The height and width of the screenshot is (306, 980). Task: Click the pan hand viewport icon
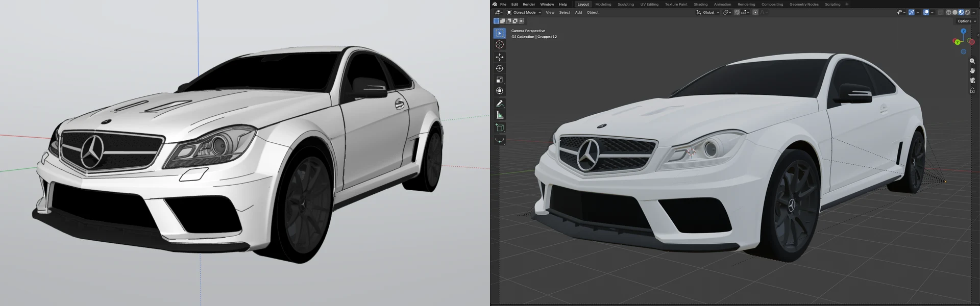(972, 71)
